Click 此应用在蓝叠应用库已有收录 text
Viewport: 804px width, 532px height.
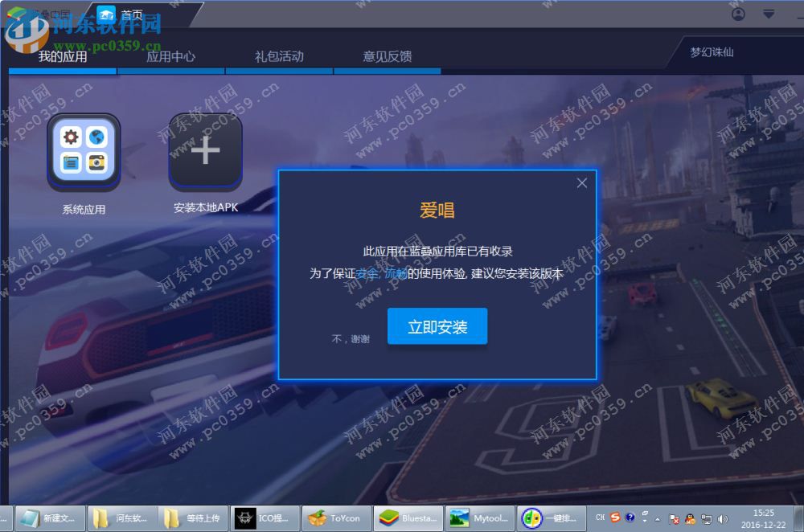coord(437,252)
